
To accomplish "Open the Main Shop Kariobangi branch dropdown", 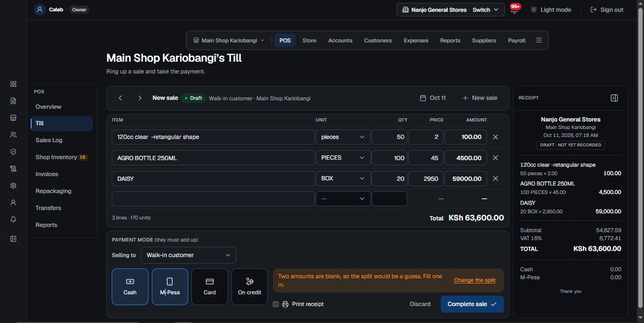I will click(x=229, y=40).
